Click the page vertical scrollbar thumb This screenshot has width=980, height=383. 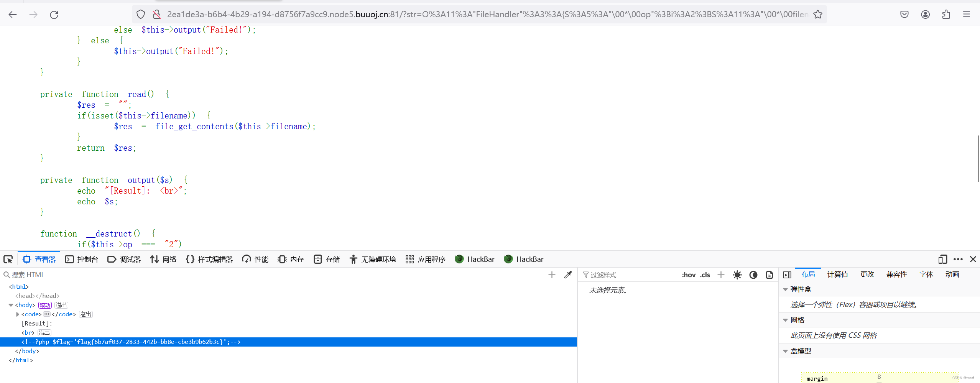coord(978,158)
